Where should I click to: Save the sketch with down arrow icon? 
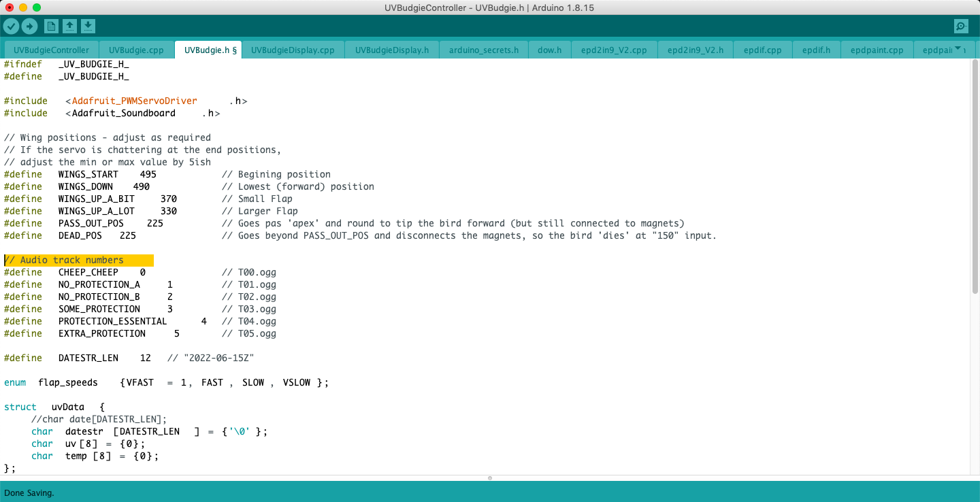click(x=88, y=27)
